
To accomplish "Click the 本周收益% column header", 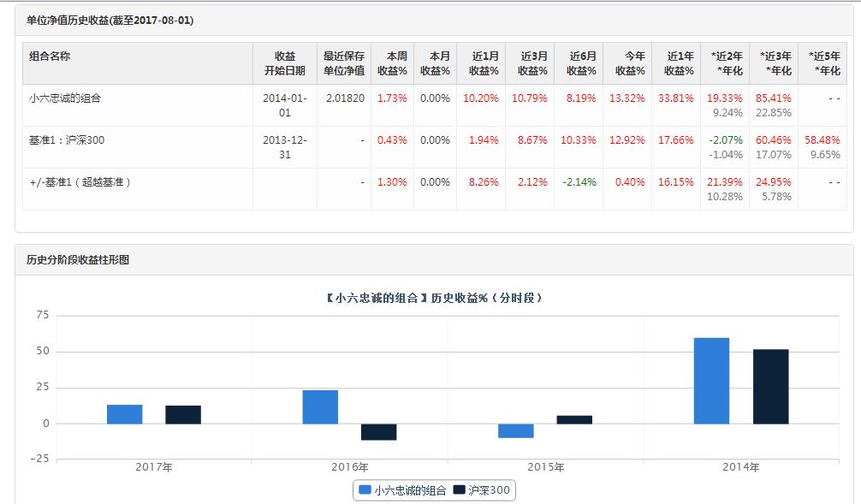I will 393,62.
